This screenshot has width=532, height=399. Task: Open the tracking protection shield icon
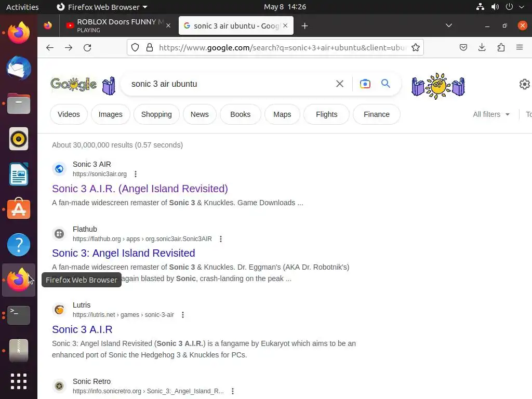pyautogui.click(x=135, y=47)
